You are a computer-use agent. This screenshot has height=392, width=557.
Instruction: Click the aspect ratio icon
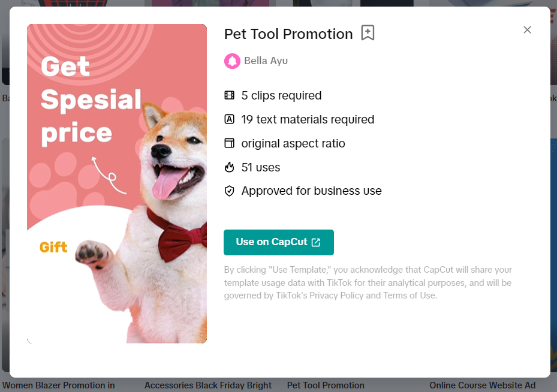(230, 143)
